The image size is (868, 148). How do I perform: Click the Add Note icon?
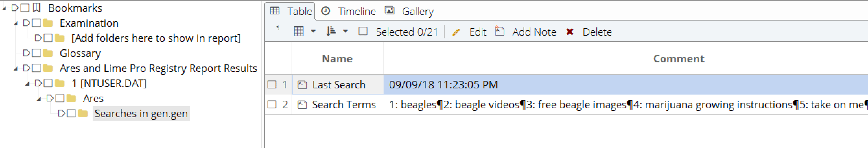pyautogui.click(x=500, y=32)
